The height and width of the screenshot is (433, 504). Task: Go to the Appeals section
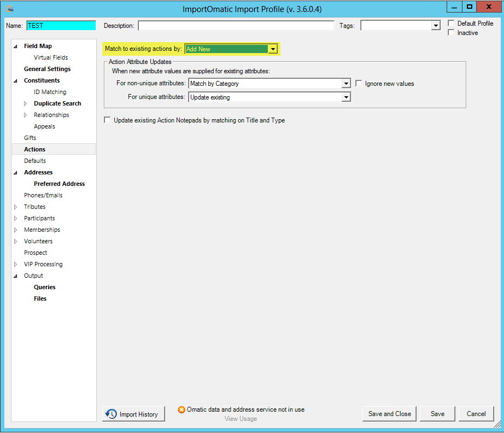pyautogui.click(x=44, y=126)
